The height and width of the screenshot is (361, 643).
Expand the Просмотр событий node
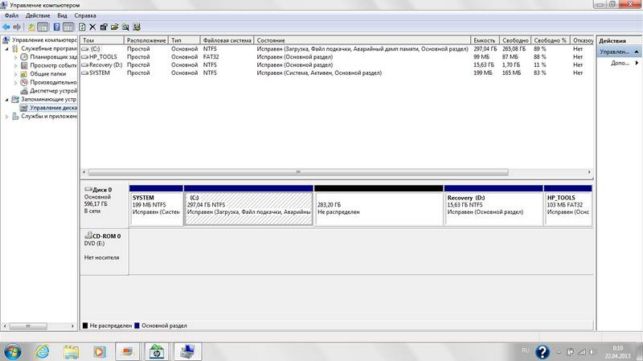16,66
